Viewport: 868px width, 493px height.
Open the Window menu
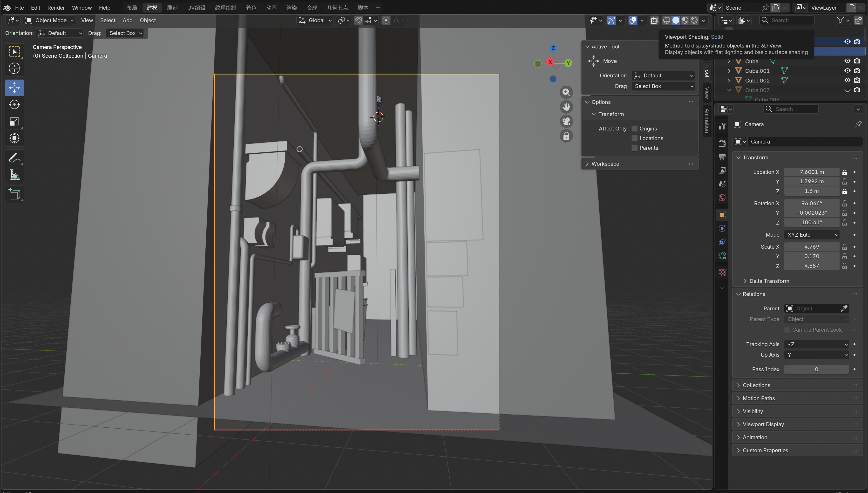point(81,7)
